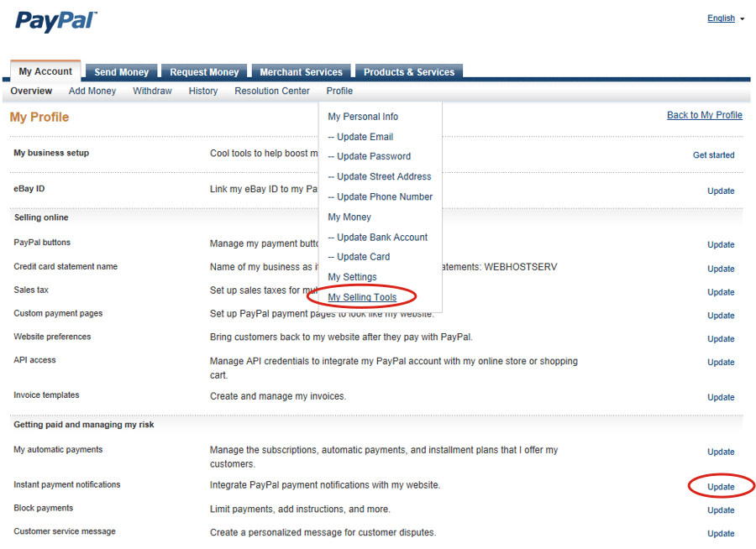This screenshot has width=756, height=549.
Task: Update Custom payment pages
Action: click(721, 316)
